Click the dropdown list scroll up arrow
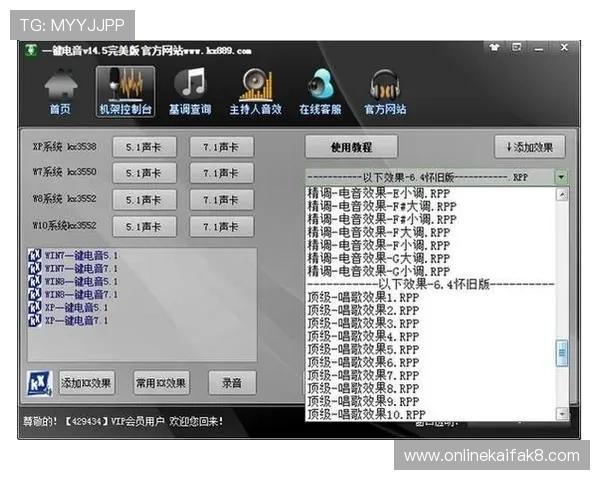 [x=562, y=194]
